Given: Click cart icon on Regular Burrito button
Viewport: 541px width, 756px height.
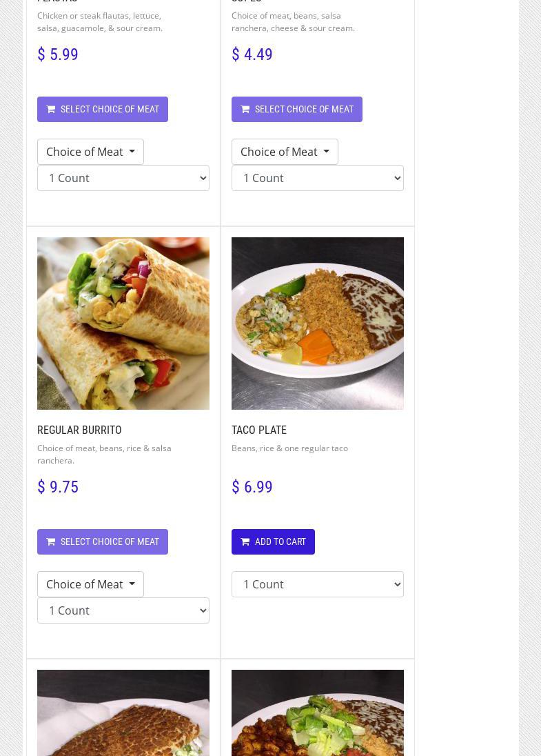Looking at the screenshot, I should [x=51, y=541].
